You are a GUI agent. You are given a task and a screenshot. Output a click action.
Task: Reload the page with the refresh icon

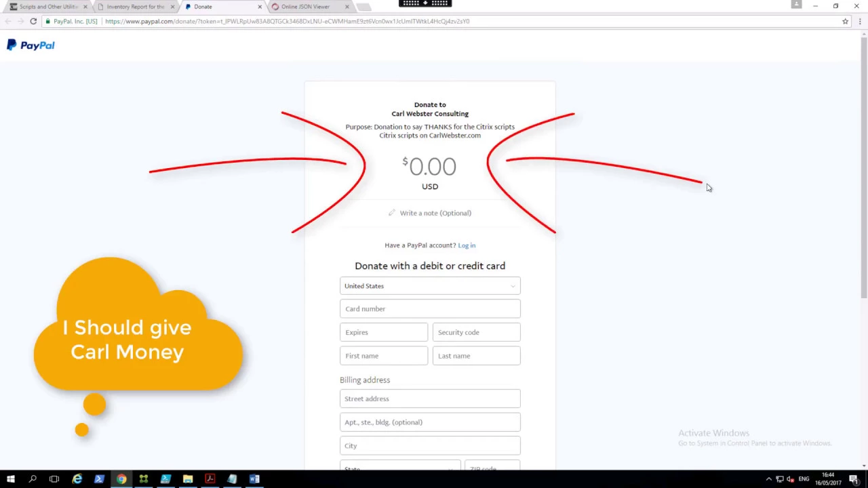click(33, 21)
